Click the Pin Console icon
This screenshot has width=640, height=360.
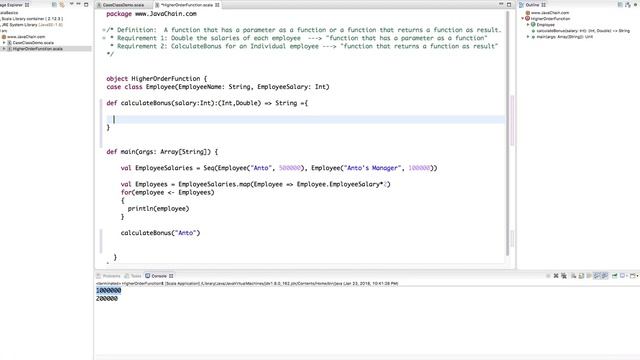pos(614,276)
